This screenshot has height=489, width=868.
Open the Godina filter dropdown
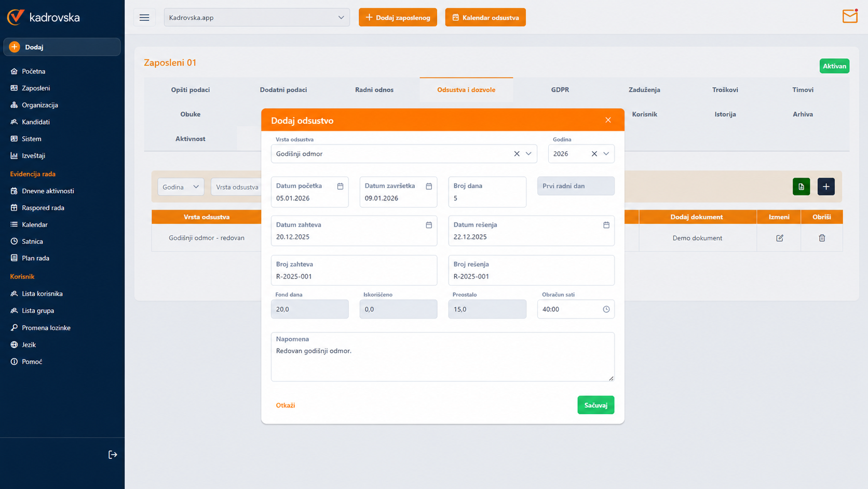point(181,187)
